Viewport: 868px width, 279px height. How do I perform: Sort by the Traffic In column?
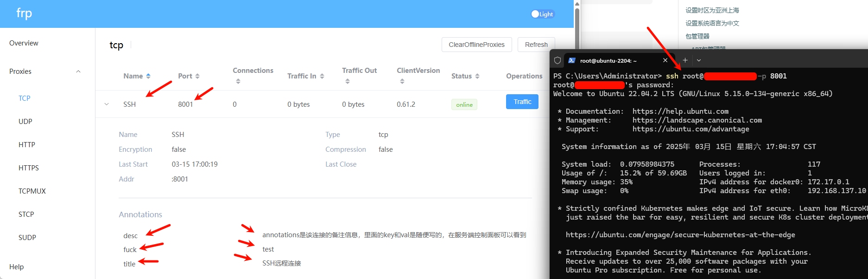[x=322, y=76]
